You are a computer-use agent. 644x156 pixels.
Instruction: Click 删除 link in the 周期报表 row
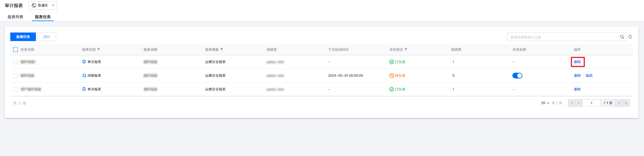(577, 76)
